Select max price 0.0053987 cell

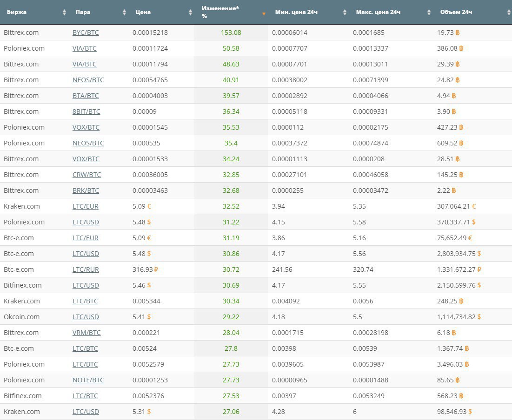click(x=369, y=364)
